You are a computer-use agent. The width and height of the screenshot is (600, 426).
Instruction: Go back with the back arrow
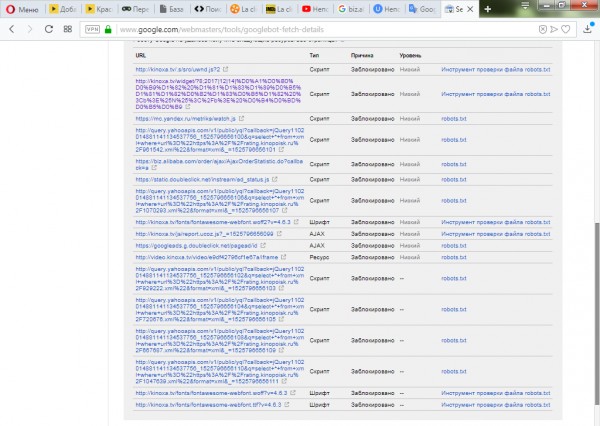[x=12, y=29]
